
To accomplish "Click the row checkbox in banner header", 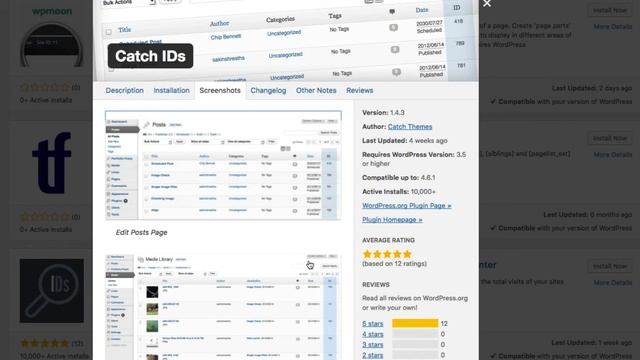I will point(109,32).
